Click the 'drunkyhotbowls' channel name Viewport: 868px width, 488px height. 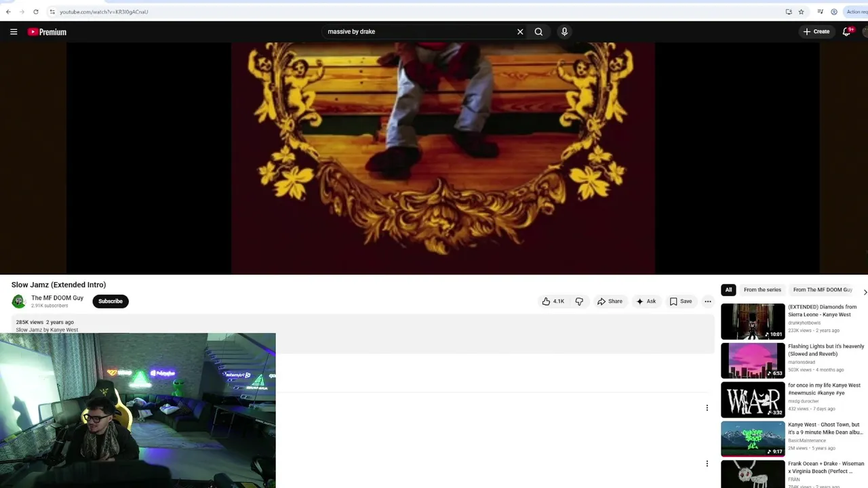tap(804, 323)
